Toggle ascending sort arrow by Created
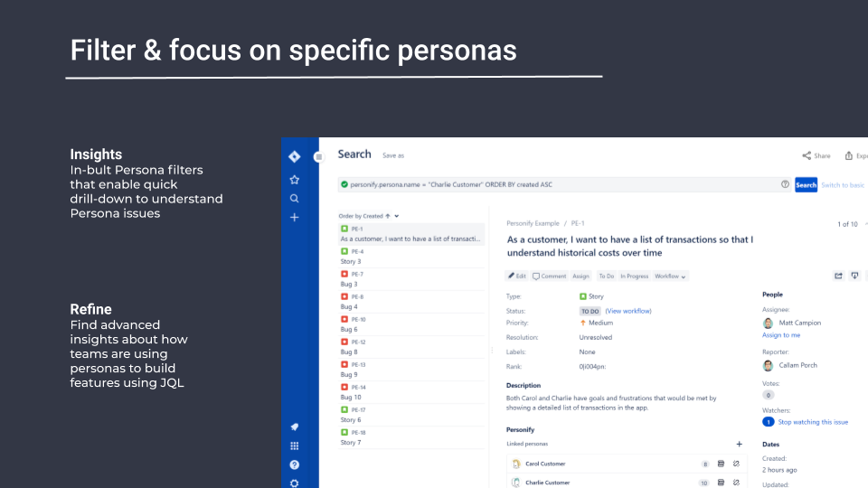This screenshot has width=868, height=488. (x=388, y=216)
